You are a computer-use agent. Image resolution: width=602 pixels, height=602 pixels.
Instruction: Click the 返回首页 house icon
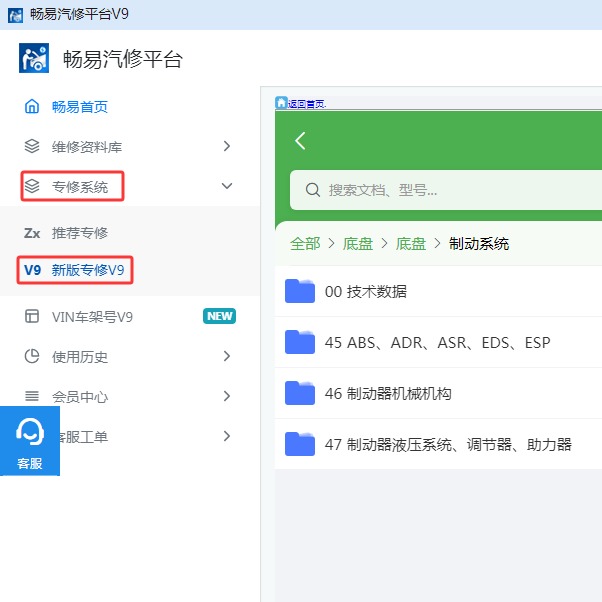click(281, 103)
